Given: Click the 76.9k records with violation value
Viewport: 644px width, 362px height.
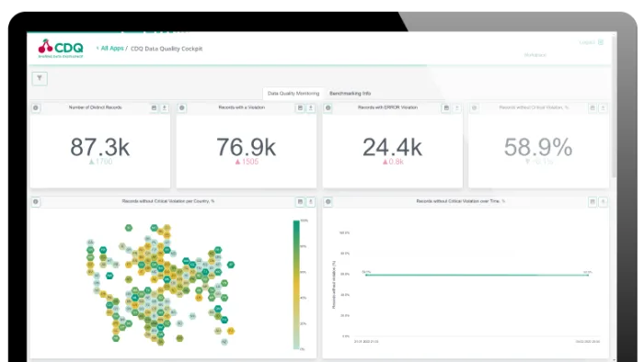Looking at the screenshot, I should 247,147.
